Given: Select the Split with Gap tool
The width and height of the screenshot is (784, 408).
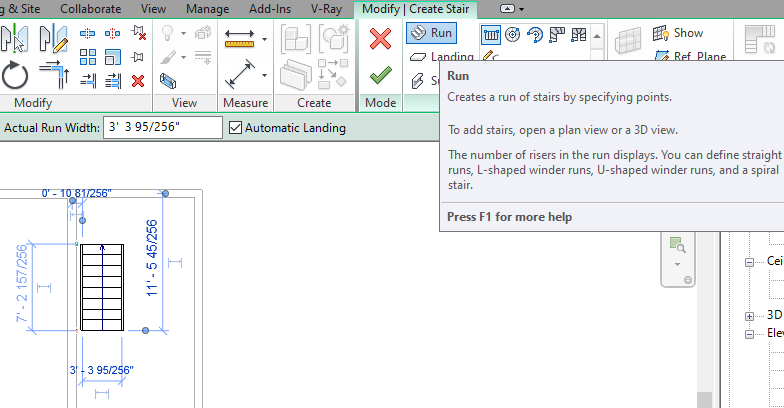Looking at the screenshot, I should pos(112,34).
